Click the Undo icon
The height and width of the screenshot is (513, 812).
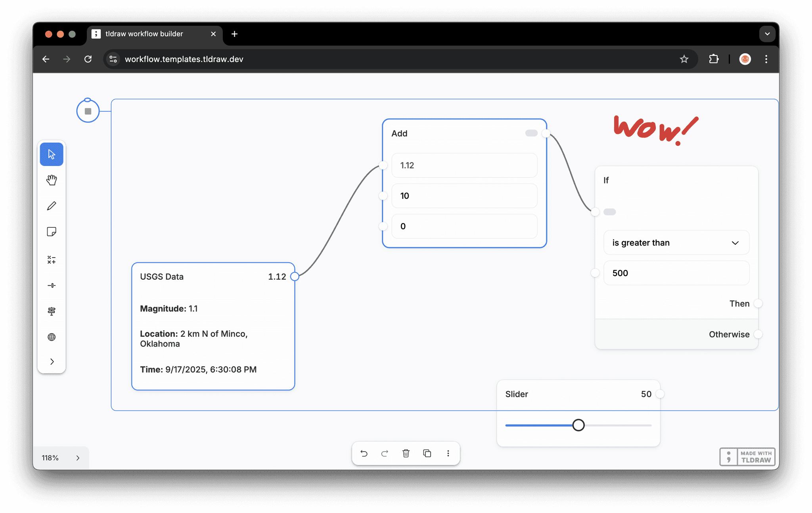(x=364, y=453)
